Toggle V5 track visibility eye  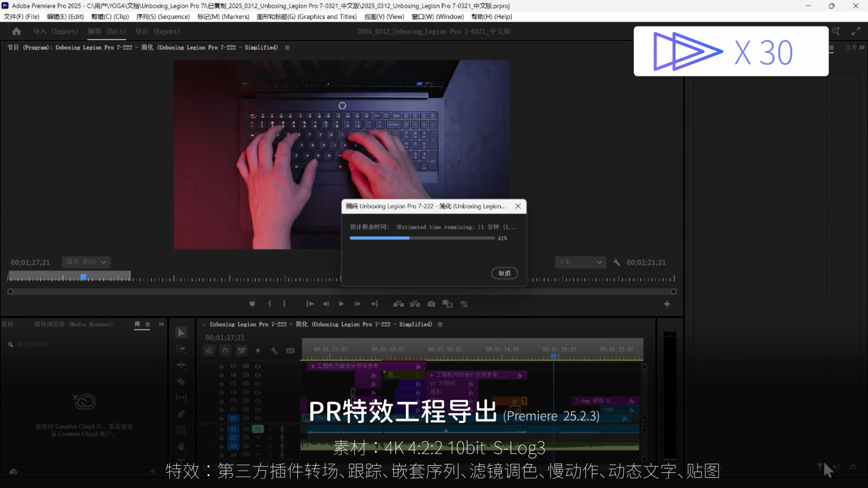tap(258, 384)
